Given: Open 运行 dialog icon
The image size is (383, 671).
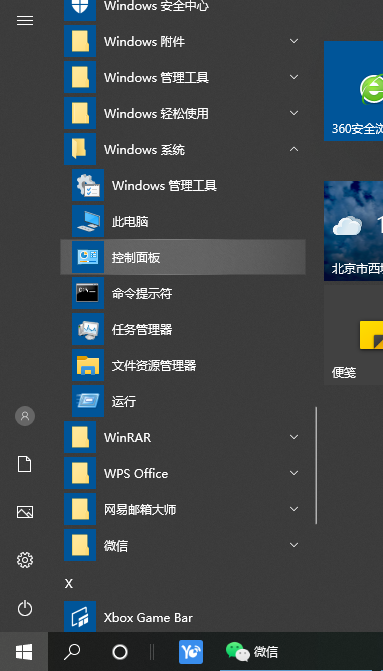Looking at the screenshot, I should 88,401.
